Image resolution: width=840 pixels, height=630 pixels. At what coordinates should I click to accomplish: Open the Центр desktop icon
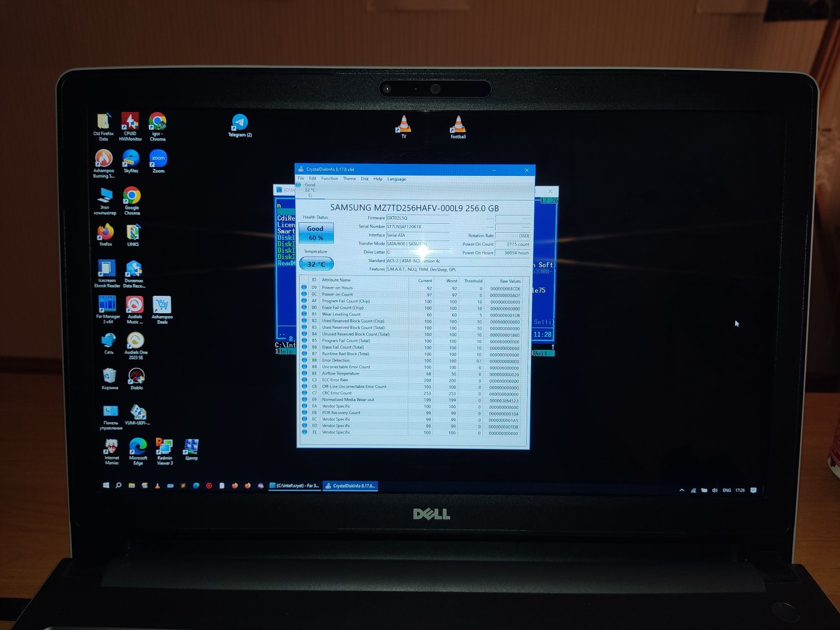tap(192, 449)
